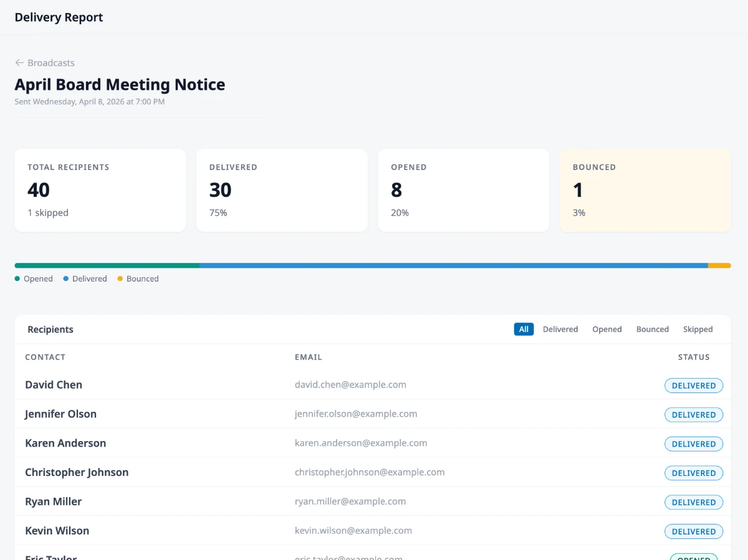This screenshot has height=560, width=748.
Task: Click Kevin Wilson's Delivered status badge
Action: [694, 532]
